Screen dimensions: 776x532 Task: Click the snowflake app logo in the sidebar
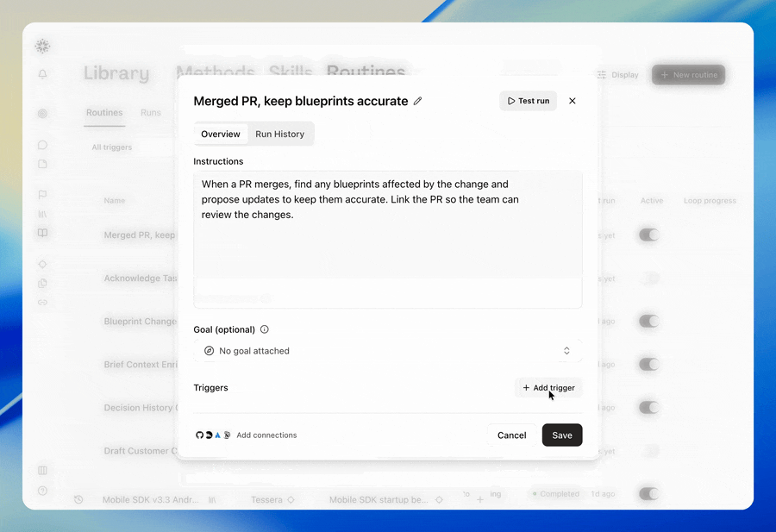42,46
